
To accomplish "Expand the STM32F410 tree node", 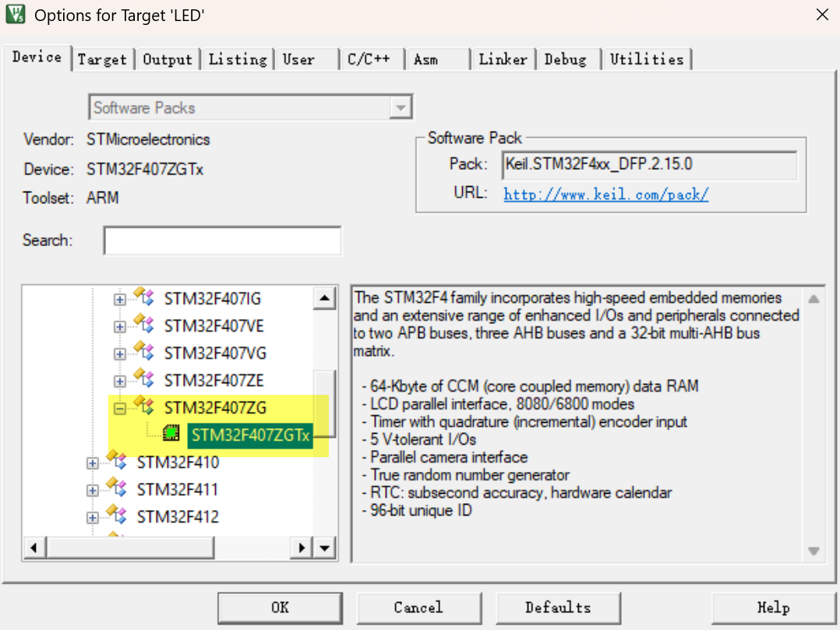I will (x=93, y=463).
